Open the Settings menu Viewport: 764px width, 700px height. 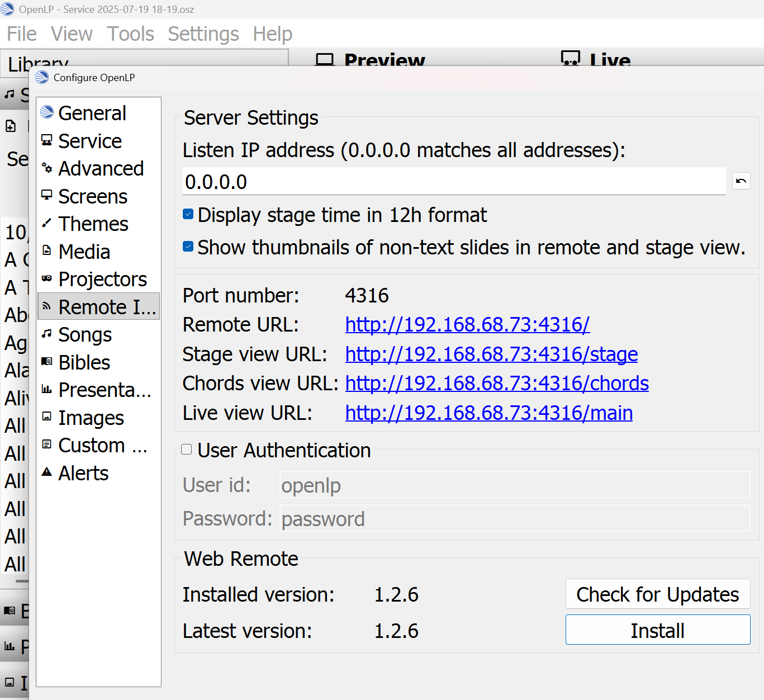click(x=203, y=34)
